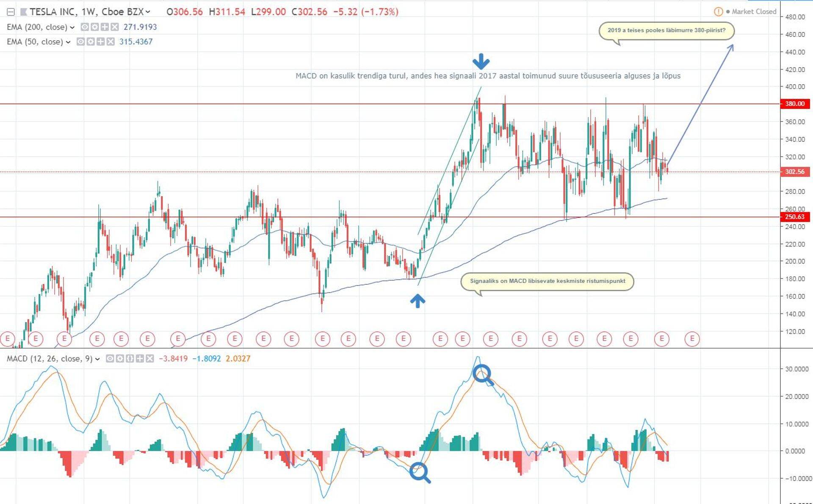
Task: Toggle visibility eye of EMA 200 indicator
Action: point(85,27)
